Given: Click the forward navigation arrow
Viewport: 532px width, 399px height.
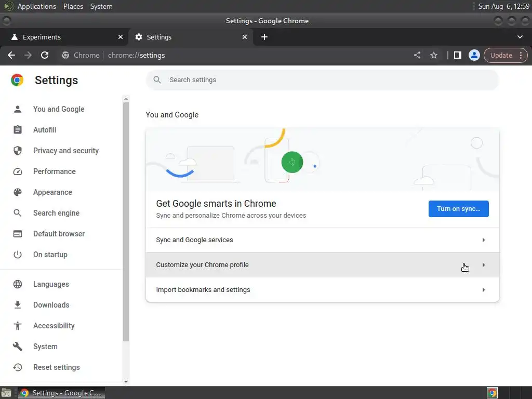Looking at the screenshot, I should pos(28,55).
